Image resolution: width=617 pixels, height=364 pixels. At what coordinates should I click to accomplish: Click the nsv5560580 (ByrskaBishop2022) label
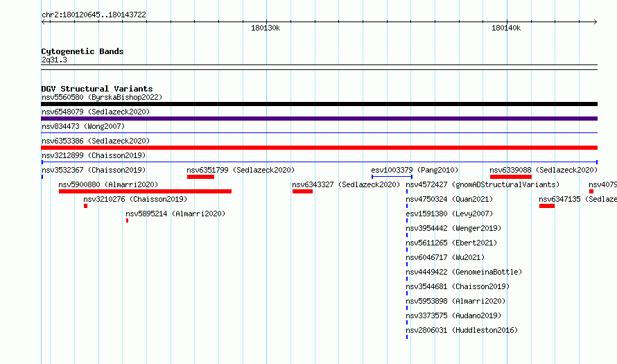(x=102, y=97)
